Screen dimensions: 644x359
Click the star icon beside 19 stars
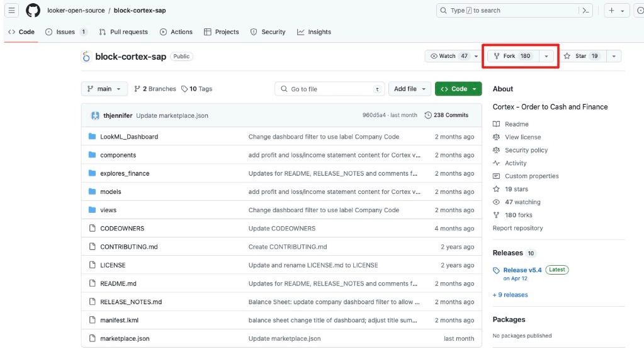tap(496, 189)
